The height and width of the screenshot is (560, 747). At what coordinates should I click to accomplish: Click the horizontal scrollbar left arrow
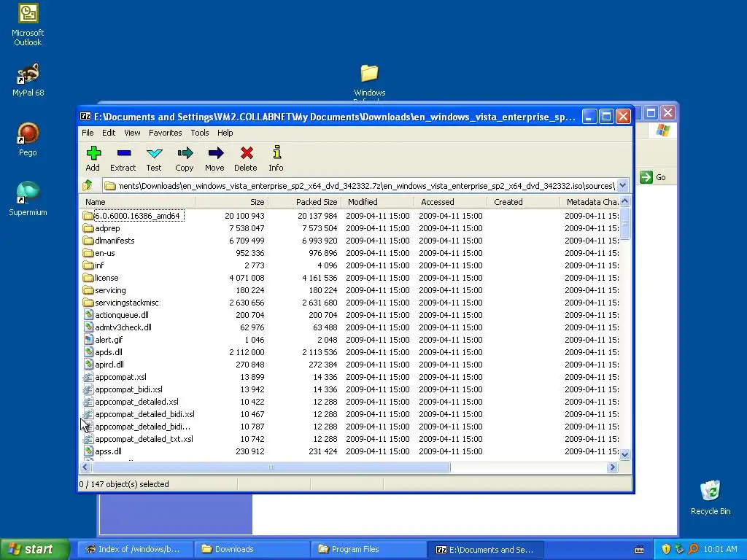click(85, 467)
